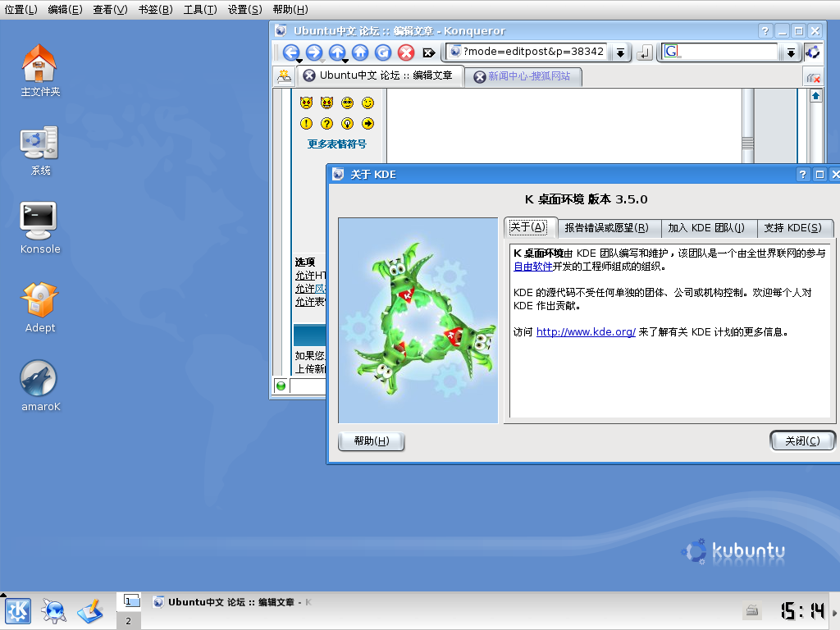Screen dimensions: 840x630
Task: Insert the question mark emoticon
Action: (326, 124)
